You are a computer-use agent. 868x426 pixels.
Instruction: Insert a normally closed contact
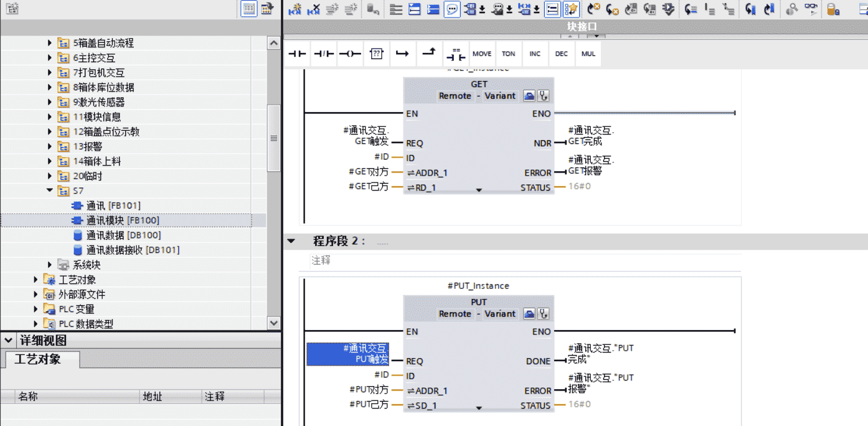pos(324,54)
